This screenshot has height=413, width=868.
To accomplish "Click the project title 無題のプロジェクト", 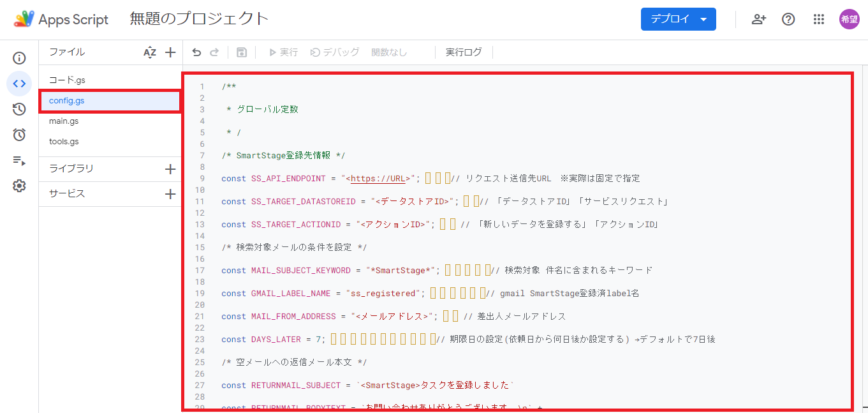I will [x=200, y=19].
